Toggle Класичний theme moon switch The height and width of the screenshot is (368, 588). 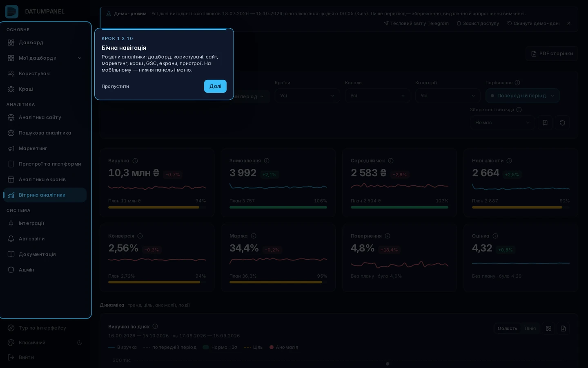click(x=80, y=343)
